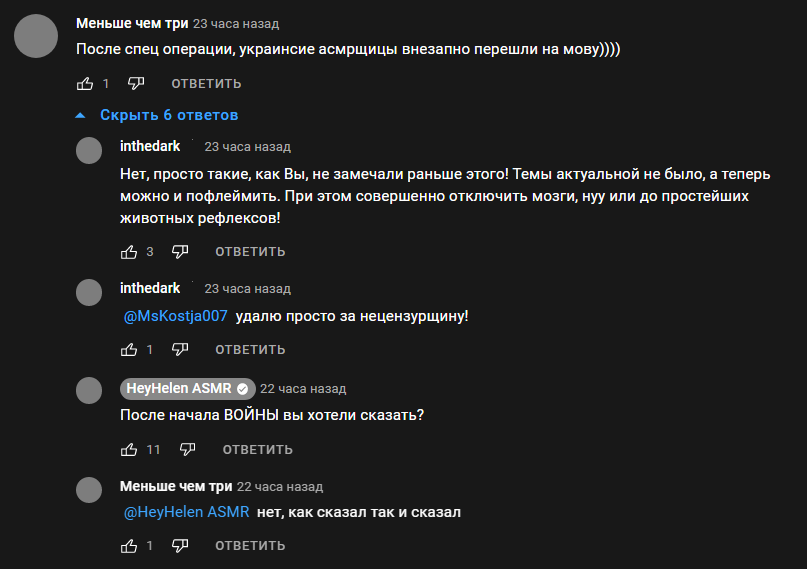Reply to HeyHelen ASMR's comment

(x=257, y=450)
